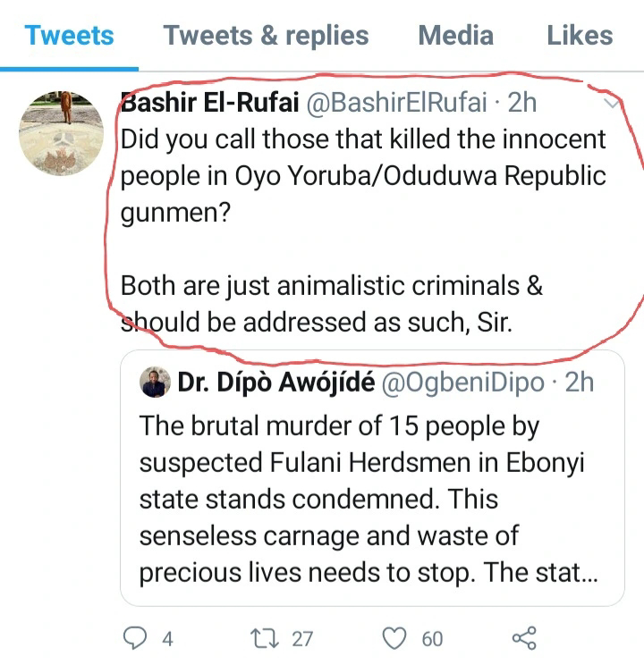Open the Tweets & replies tab
The width and height of the screenshot is (644, 665).
266,36
